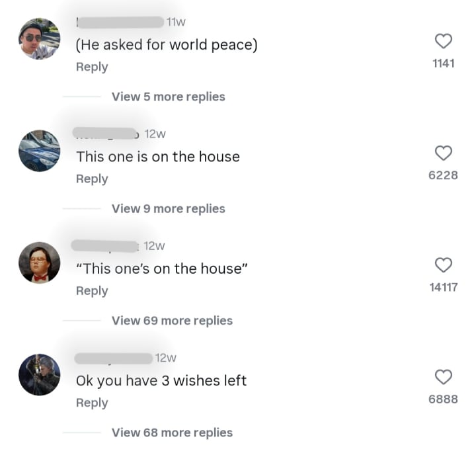476x451 pixels.
Task: Like the comment with 6228 likes
Action: (x=443, y=153)
